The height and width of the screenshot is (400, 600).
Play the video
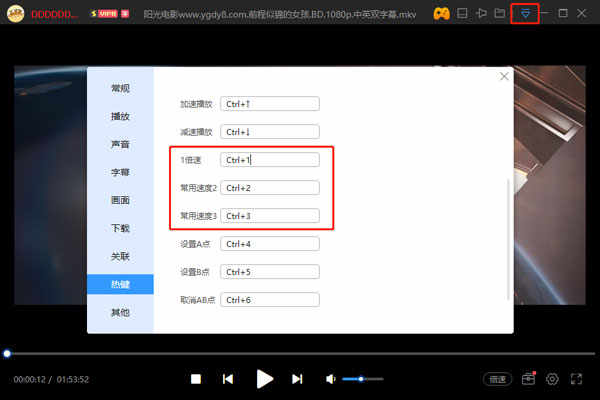[264, 379]
